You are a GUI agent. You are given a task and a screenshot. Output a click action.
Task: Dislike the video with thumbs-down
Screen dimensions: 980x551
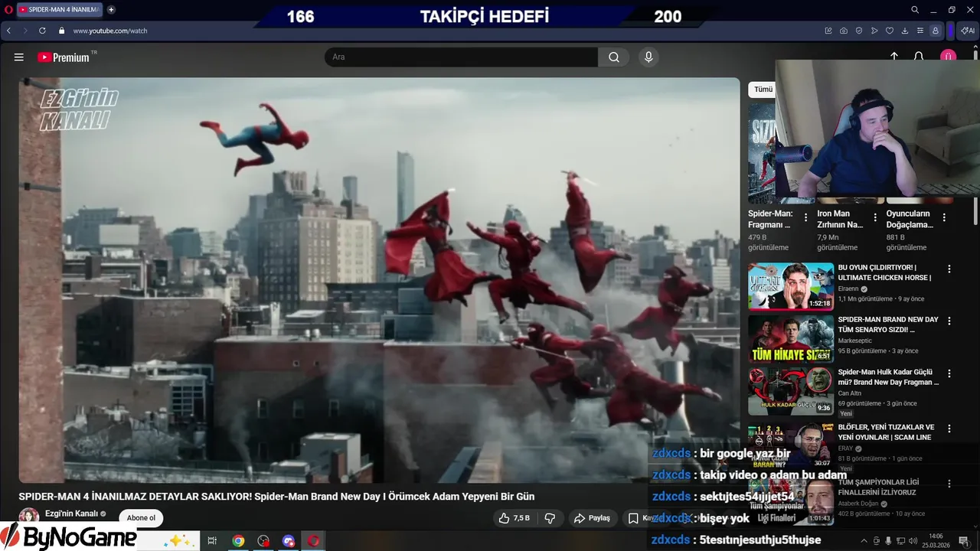[x=550, y=518]
